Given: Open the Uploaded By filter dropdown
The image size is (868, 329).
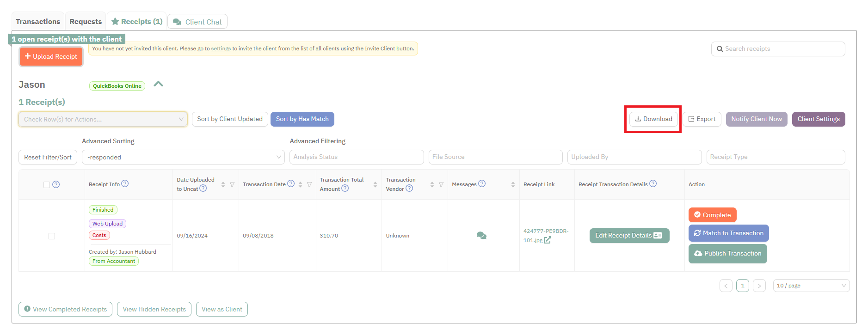Looking at the screenshot, I should 634,157.
